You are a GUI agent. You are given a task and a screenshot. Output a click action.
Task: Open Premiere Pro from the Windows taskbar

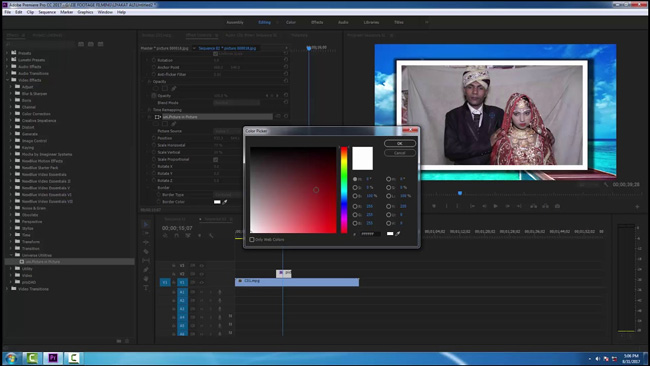[53, 358]
